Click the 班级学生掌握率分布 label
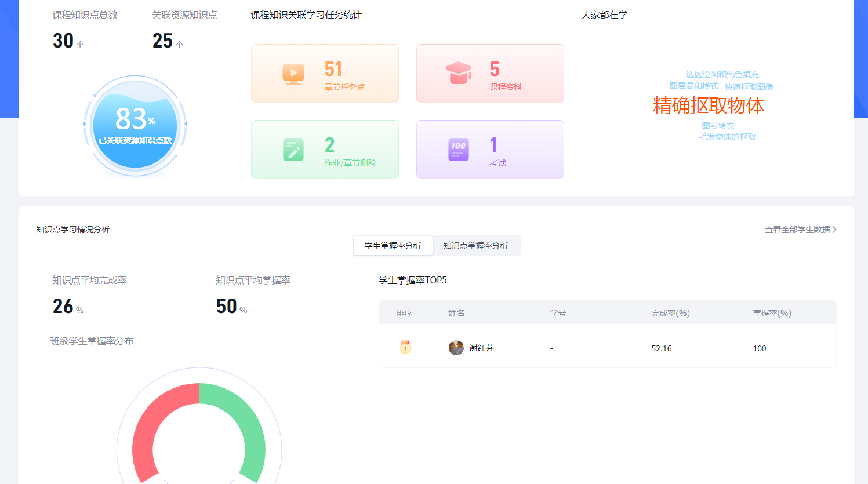868x484 pixels. click(x=92, y=341)
